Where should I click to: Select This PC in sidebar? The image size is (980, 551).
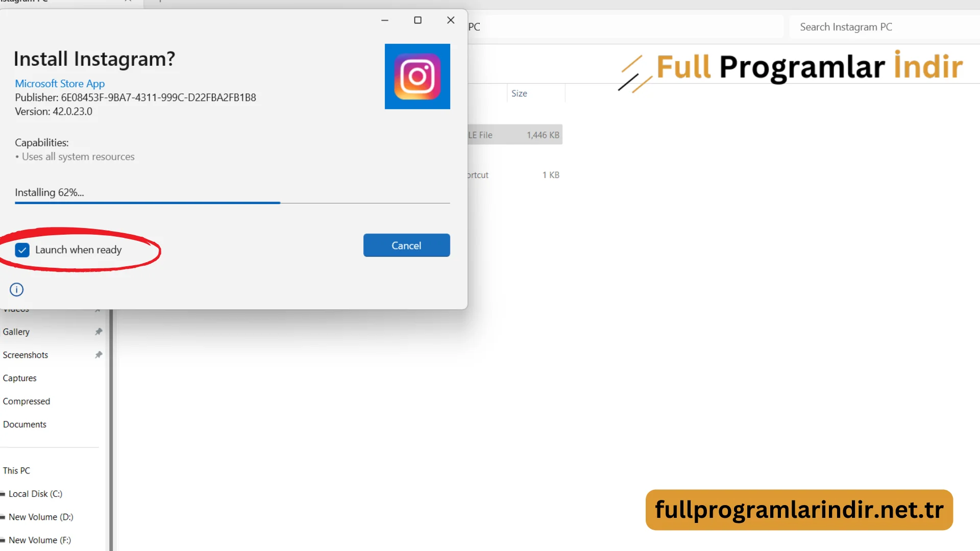tap(15, 470)
